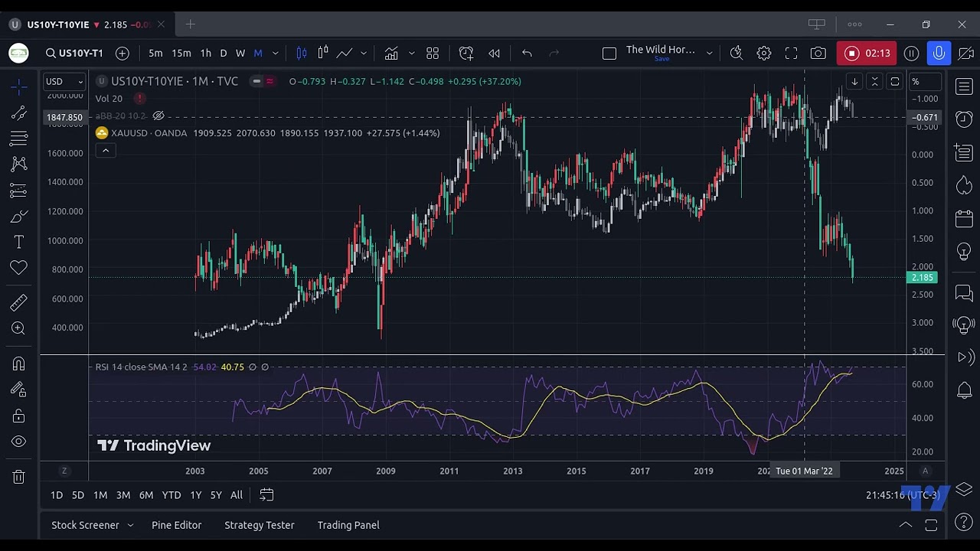Click the Save layout link
The width and height of the screenshot is (980, 551).
coord(661,59)
